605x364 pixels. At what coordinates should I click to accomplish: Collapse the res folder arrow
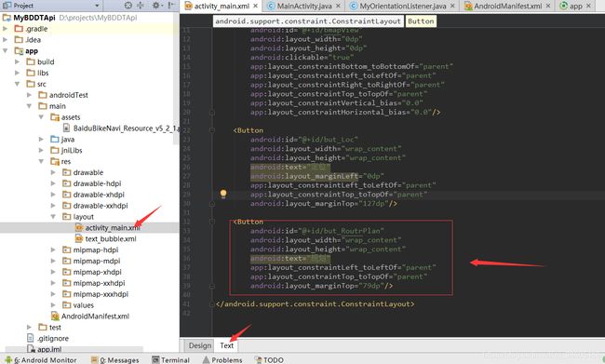click(41, 161)
